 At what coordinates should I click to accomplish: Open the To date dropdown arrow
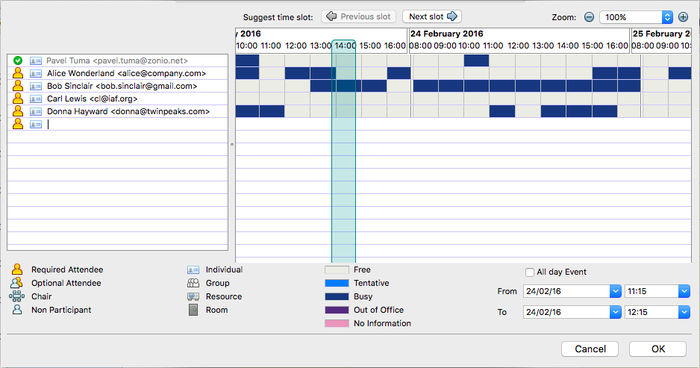615,312
